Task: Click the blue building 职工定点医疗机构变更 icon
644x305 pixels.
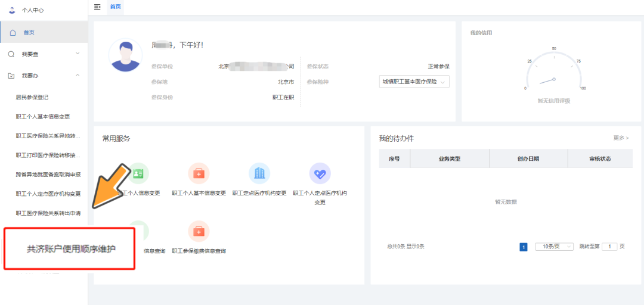Action: (259, 173)
